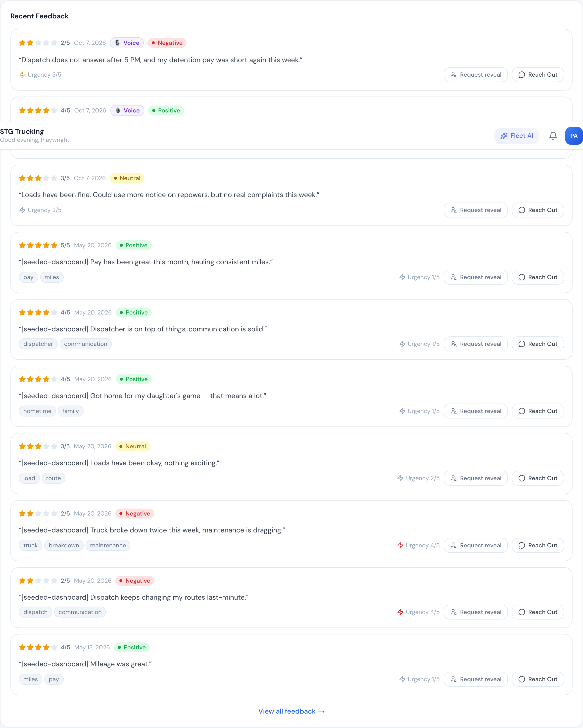This screenshot has height=728, width=583.
Task: Click the Voice badge on the 2/5 review
Action: coord(127,43)
